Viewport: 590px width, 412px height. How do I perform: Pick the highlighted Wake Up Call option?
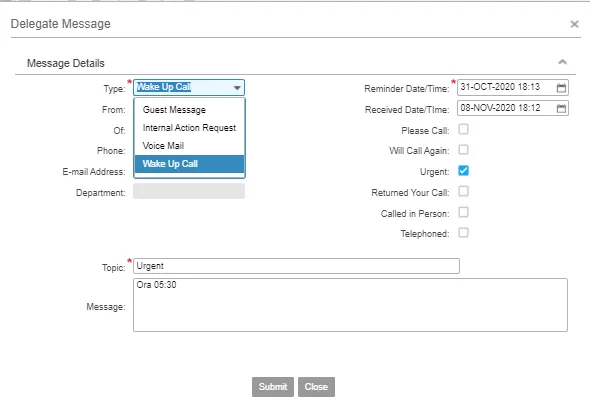(x=190, y=164)
